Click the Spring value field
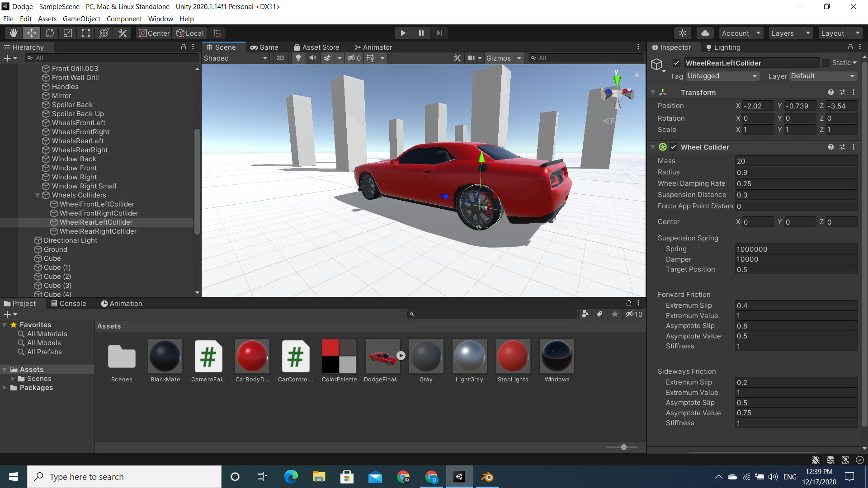 coord(796,249)
